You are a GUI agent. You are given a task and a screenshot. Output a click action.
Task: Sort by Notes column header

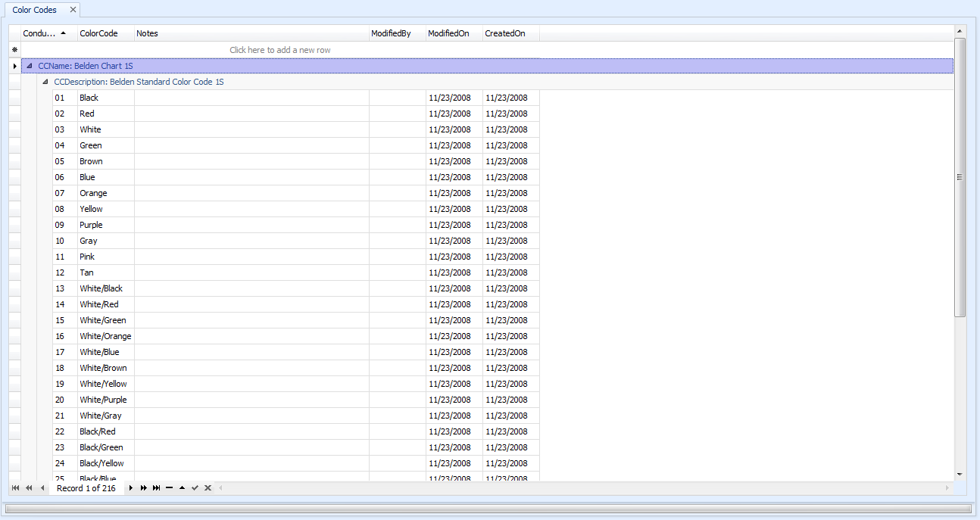[251, 33]
